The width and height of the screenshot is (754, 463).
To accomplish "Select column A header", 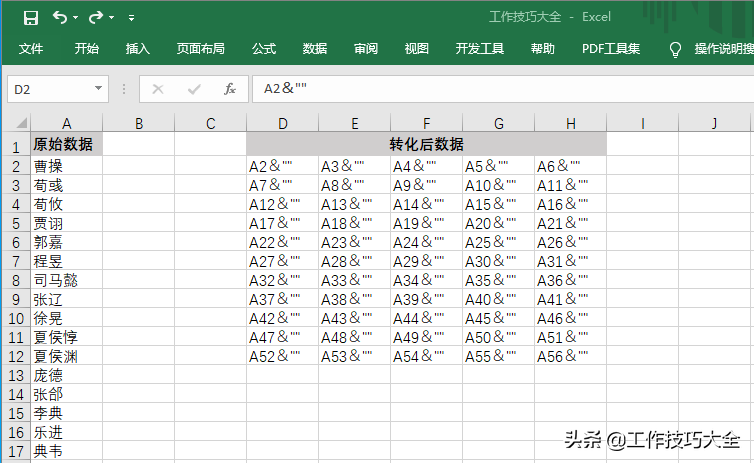I will (66, 124).
